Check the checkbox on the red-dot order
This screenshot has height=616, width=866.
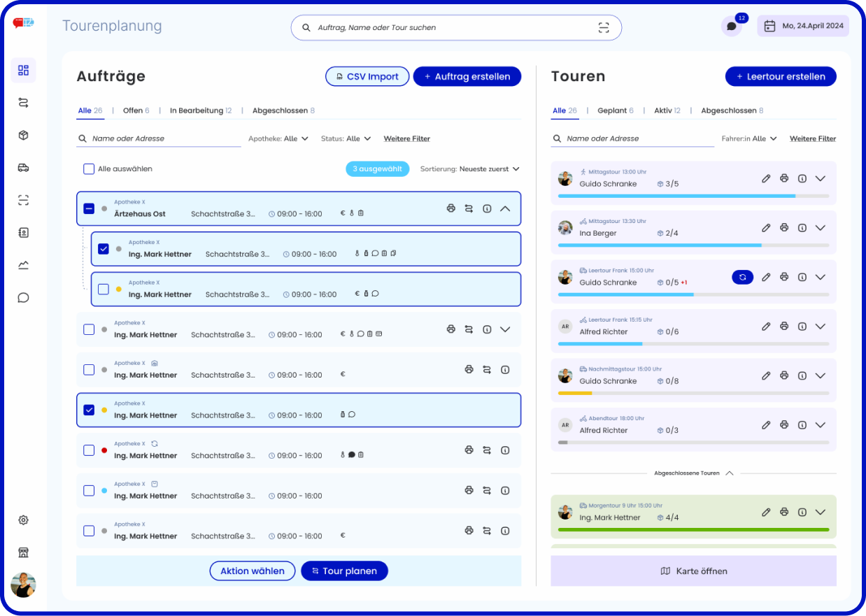tap(89, 450)
